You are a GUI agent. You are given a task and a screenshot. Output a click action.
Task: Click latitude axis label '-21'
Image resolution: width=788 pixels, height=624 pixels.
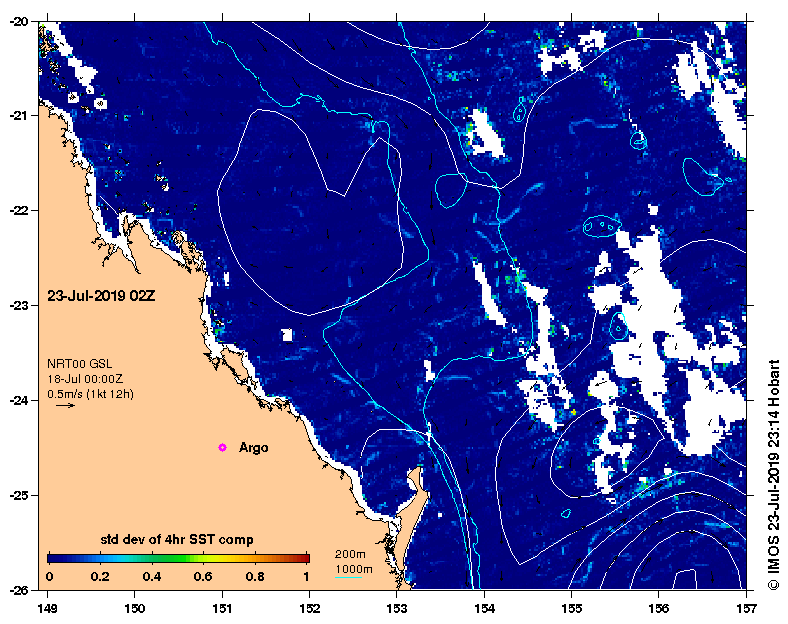[x=19, y=116]
